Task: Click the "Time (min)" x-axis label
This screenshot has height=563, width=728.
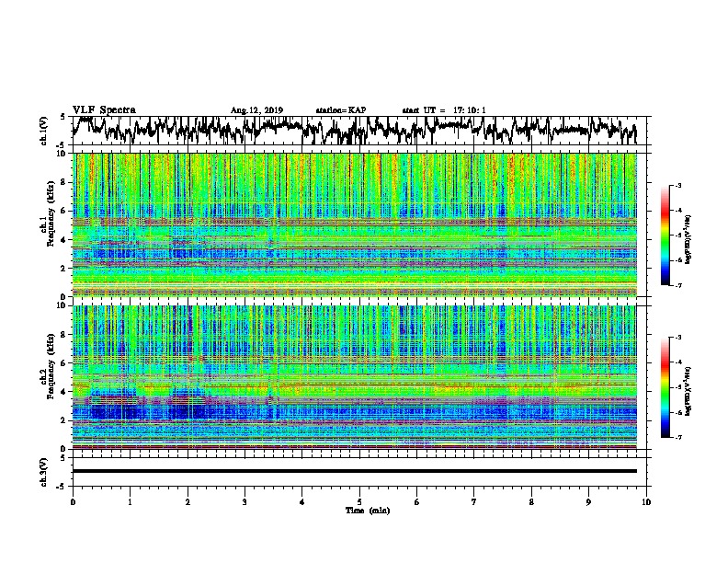Action: [x=368, y=511]
